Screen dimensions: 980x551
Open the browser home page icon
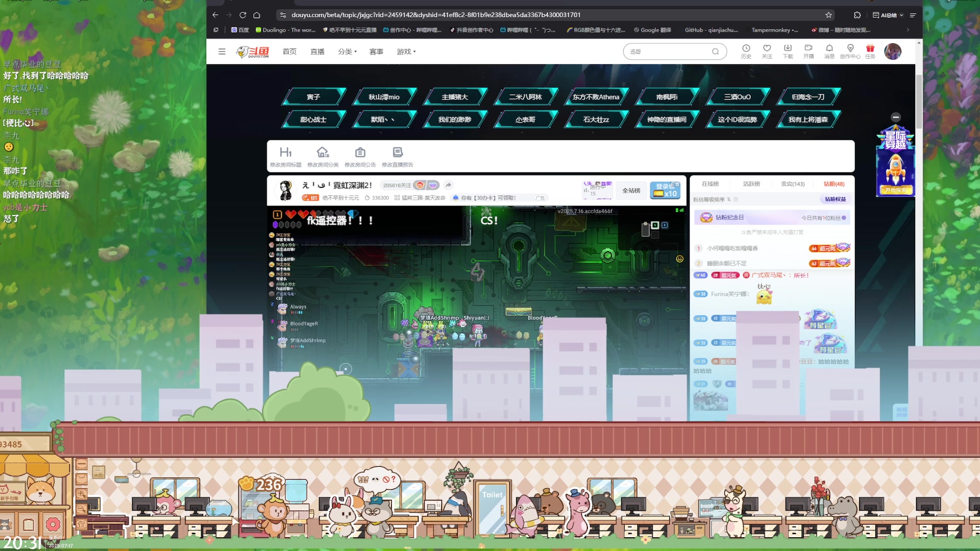[257, 15]
